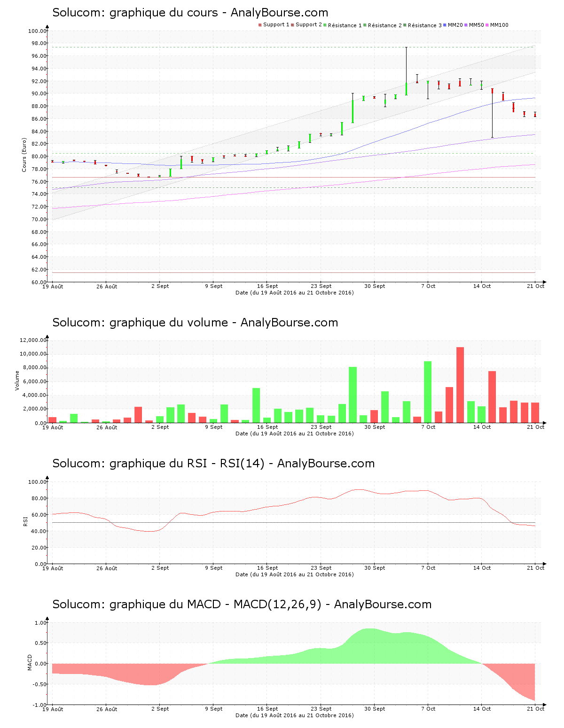The height and width of the screenshot is (728, 564).
Task: Click the blue swatch beside MM20 legend
Action: click(x=445, y=25)
